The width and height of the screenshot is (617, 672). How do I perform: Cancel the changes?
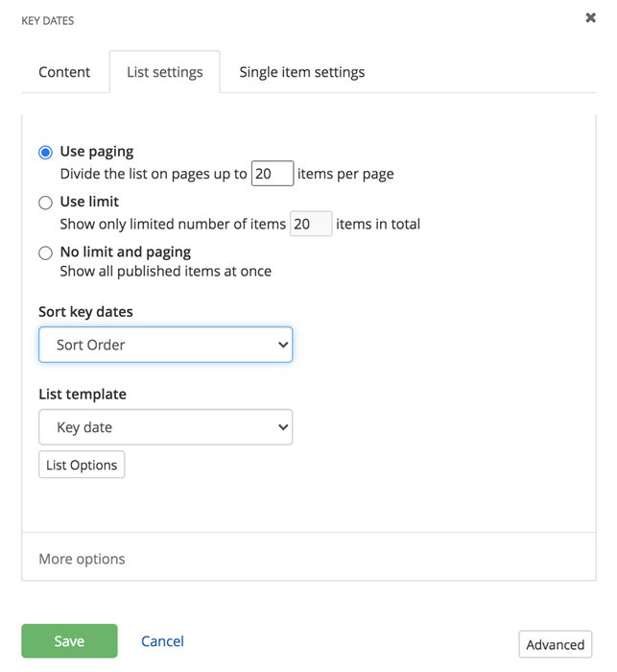[x=162, y=641]
